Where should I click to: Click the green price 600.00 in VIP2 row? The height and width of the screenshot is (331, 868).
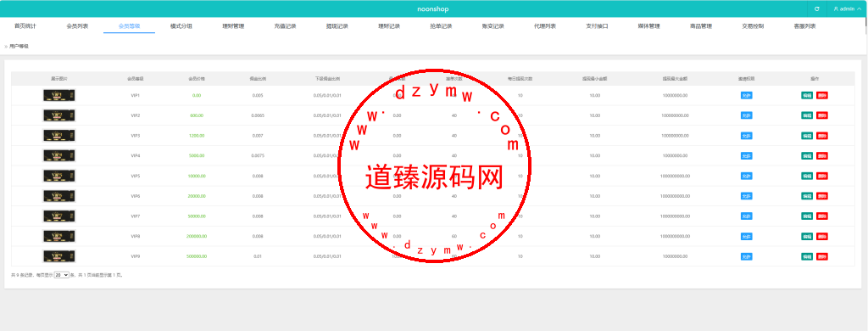point(197,115)
